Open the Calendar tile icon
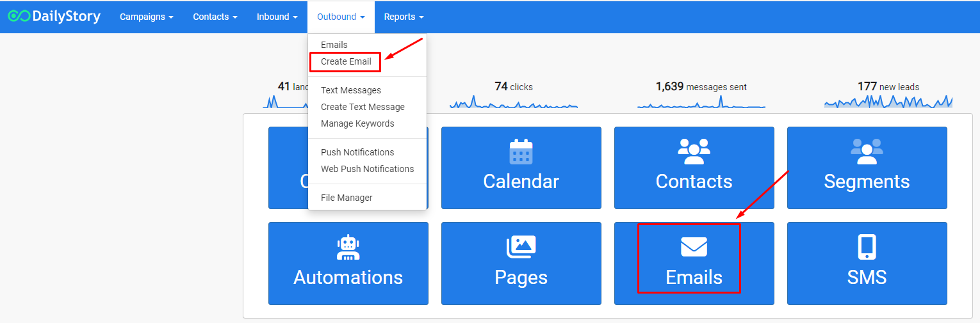Viewport: 980px width, 323px height. [x=521, y=152]
